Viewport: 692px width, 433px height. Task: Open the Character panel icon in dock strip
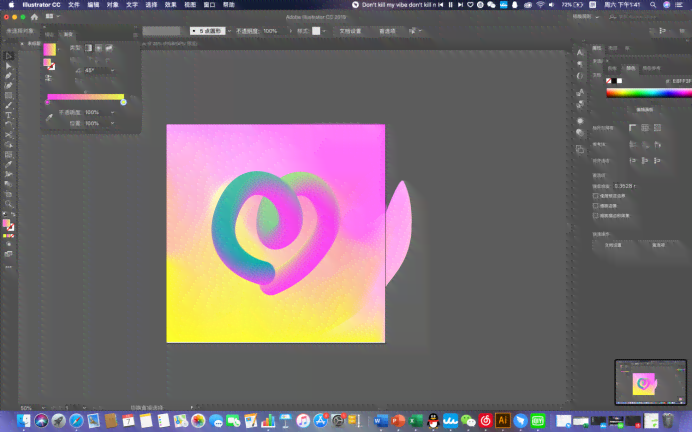(x=580, y=53)
